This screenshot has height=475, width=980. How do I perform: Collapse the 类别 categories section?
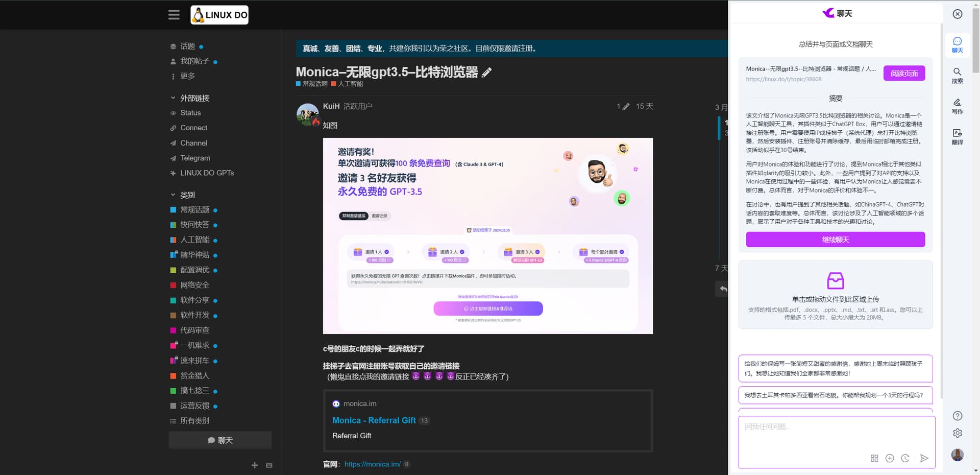183,195
